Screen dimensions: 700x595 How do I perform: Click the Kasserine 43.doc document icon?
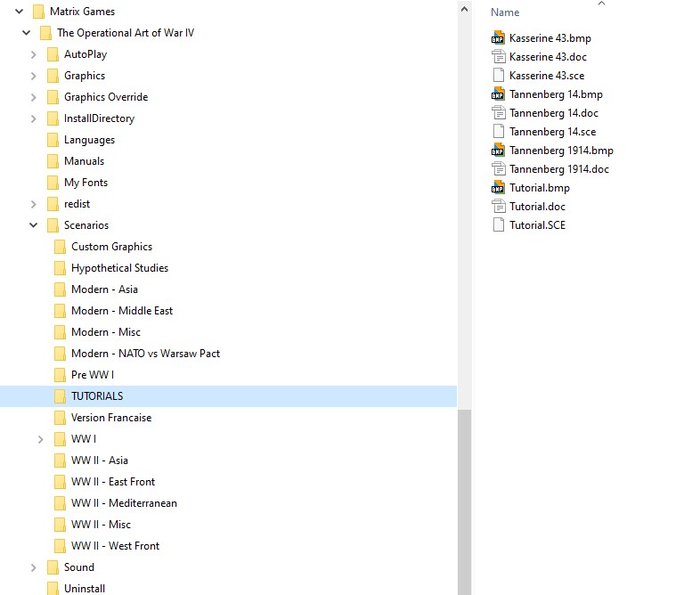498,57
